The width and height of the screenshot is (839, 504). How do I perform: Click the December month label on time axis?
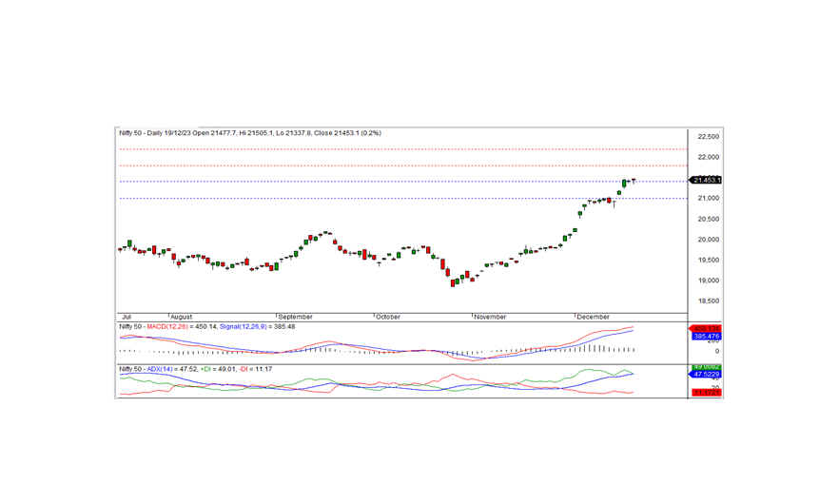pyautogui.click(x=593, y=318)
